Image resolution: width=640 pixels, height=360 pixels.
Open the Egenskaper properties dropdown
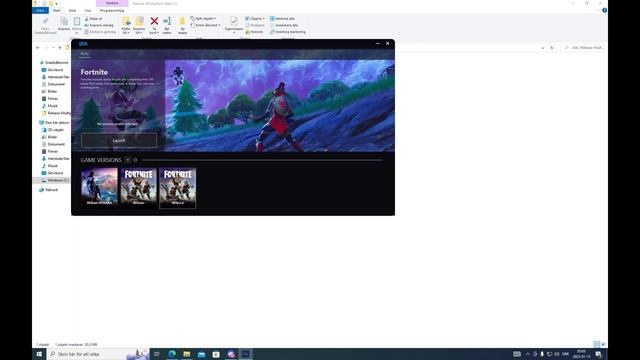pyautogui.click(x=234, y=25)
